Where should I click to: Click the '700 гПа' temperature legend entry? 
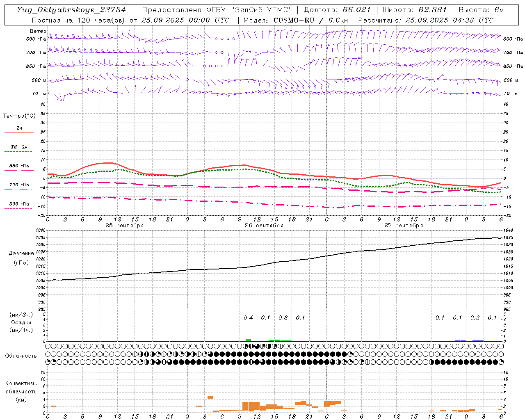(19, 185)
